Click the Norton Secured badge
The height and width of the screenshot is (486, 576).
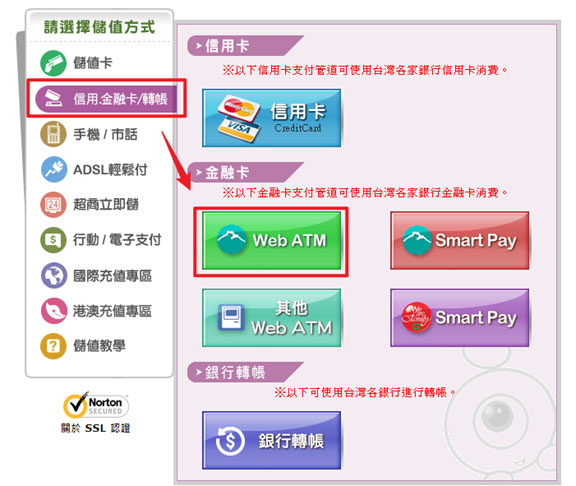point(96,406)
